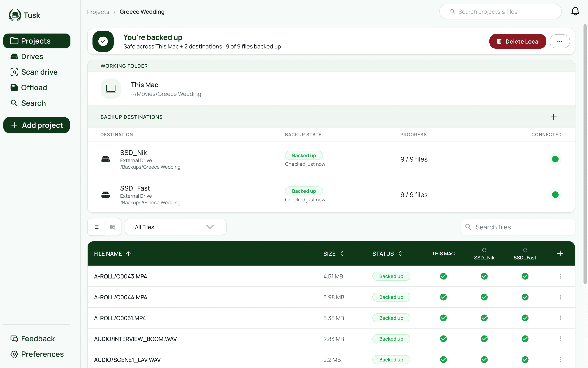Image resolution: width=588 pixels, height=368 pixels.
Task: Switch to folder view icon
Action: point(112,227)
